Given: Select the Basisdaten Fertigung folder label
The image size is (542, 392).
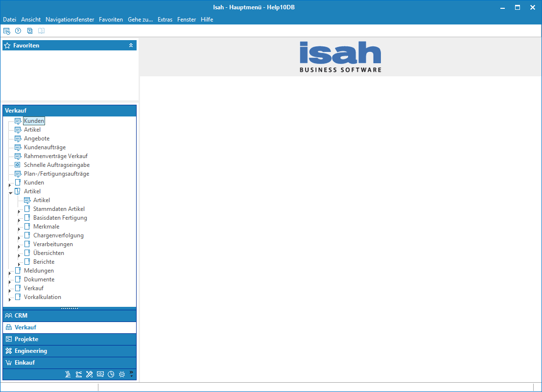Looking at the screenshot, I should click(60, 218).
